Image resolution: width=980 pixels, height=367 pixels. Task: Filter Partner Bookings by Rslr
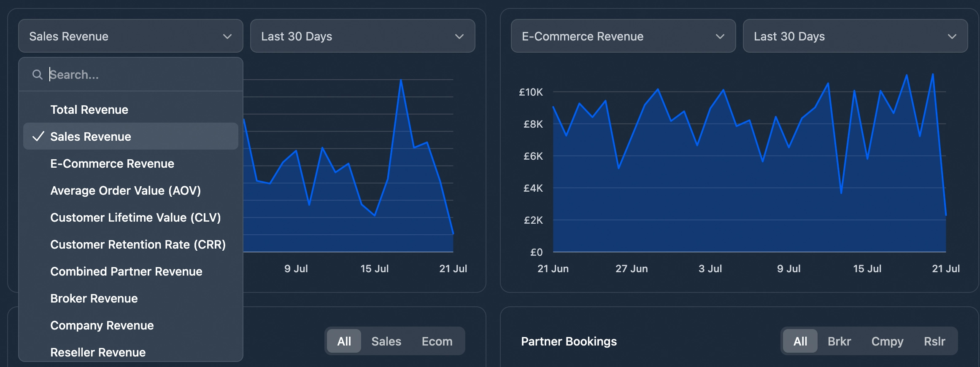click(x=934, y=341)
